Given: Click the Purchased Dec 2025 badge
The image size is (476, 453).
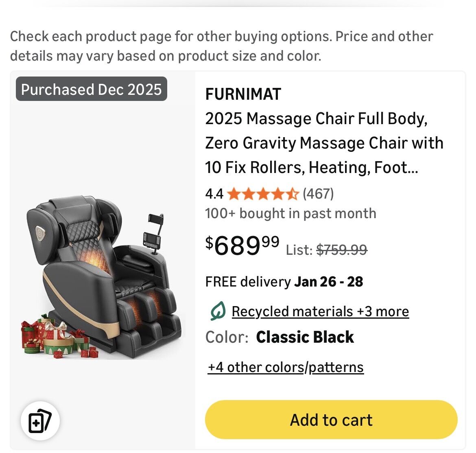Looking at the screenshot, I should tap(92, 89).
